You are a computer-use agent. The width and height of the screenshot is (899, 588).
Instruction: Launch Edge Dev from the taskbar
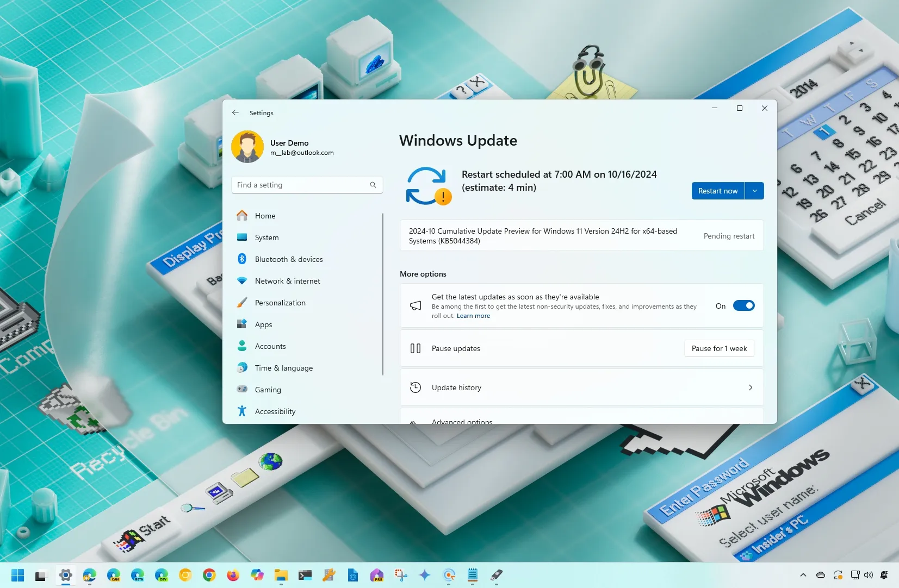(162, 575)
